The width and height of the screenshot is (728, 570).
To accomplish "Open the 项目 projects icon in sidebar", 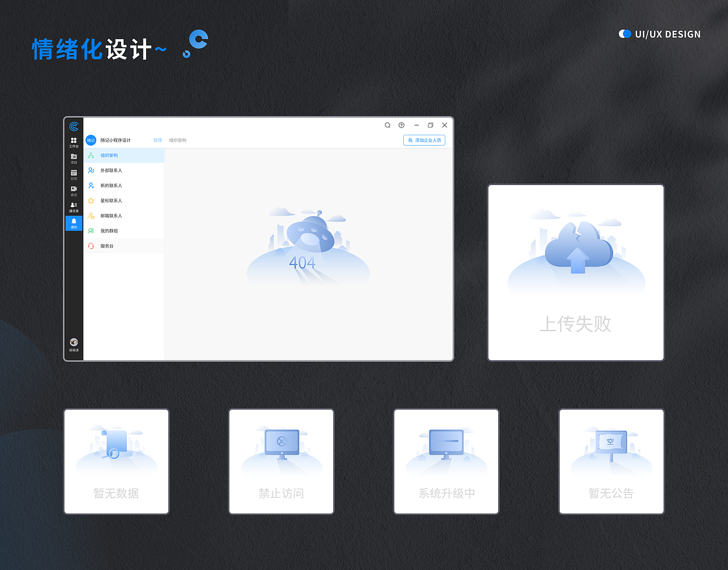I will pos(73,158).
